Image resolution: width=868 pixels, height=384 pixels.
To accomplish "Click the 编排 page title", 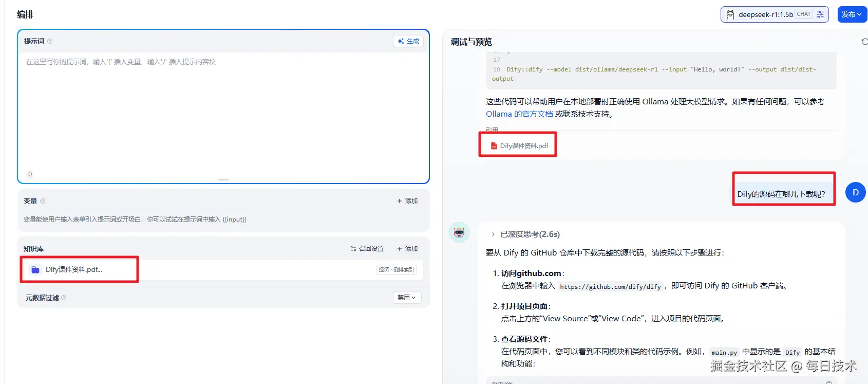I will 25,14.
